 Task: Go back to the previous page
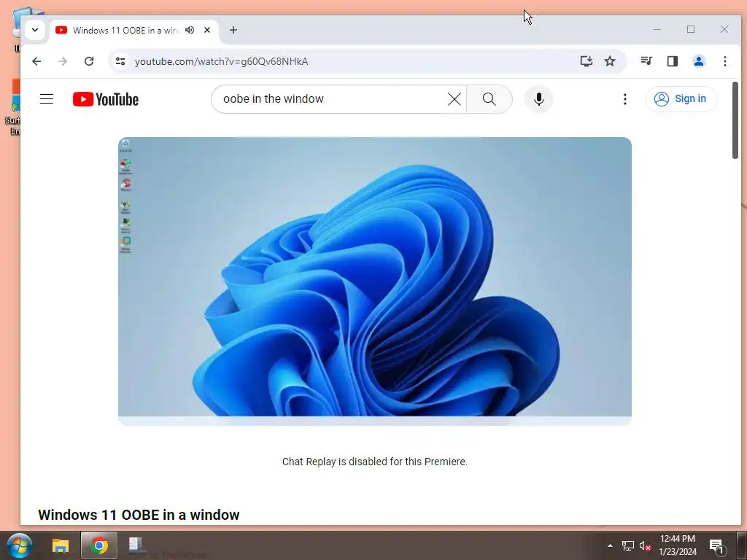coord(36,61)
